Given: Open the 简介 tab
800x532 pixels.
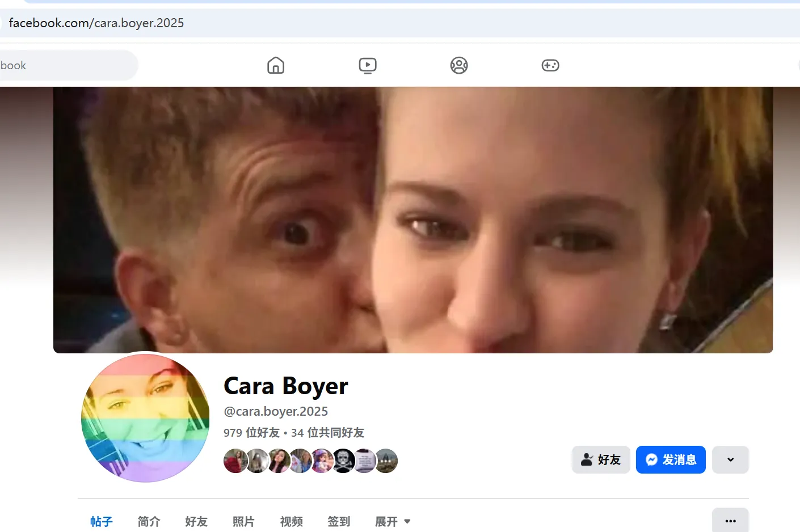Looking at the screenshot, I should 149,521.
